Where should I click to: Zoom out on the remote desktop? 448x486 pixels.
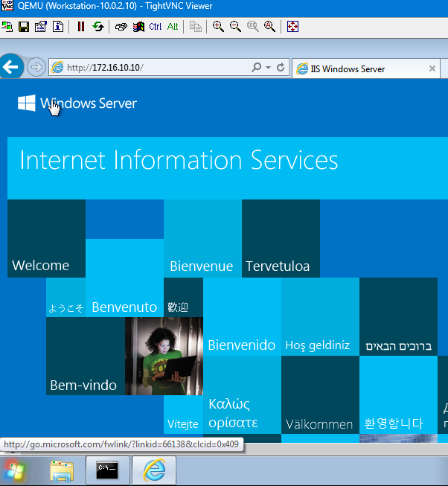tap(235, 27)
